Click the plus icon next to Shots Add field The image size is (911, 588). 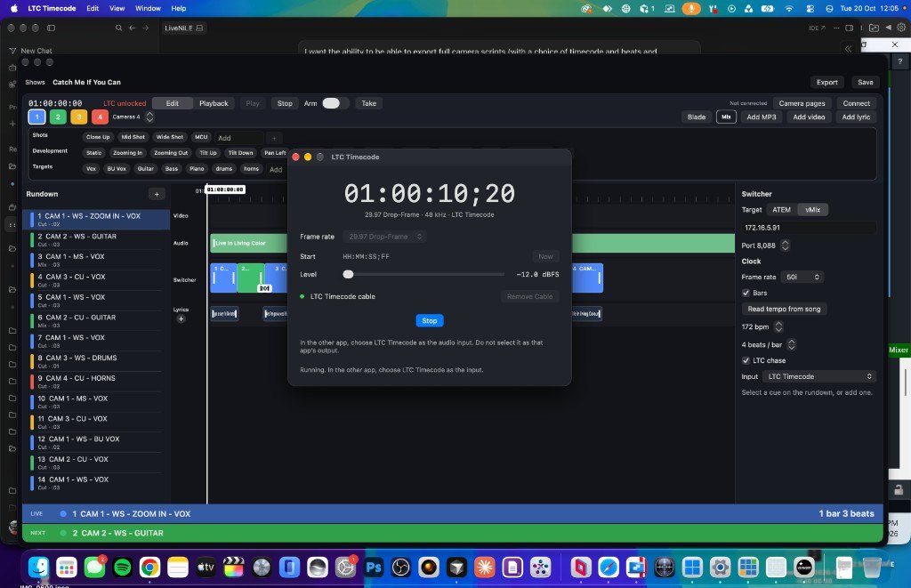[274, 138]
